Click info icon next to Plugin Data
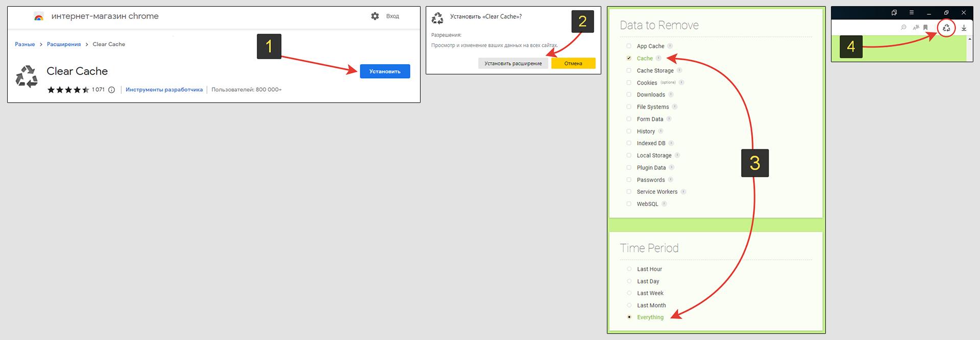 point(672,167)
